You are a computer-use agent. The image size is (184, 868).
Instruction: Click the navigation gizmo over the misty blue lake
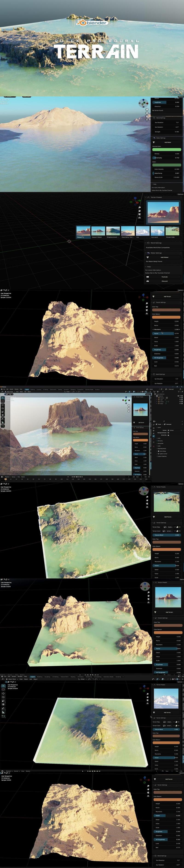[143, 103]
